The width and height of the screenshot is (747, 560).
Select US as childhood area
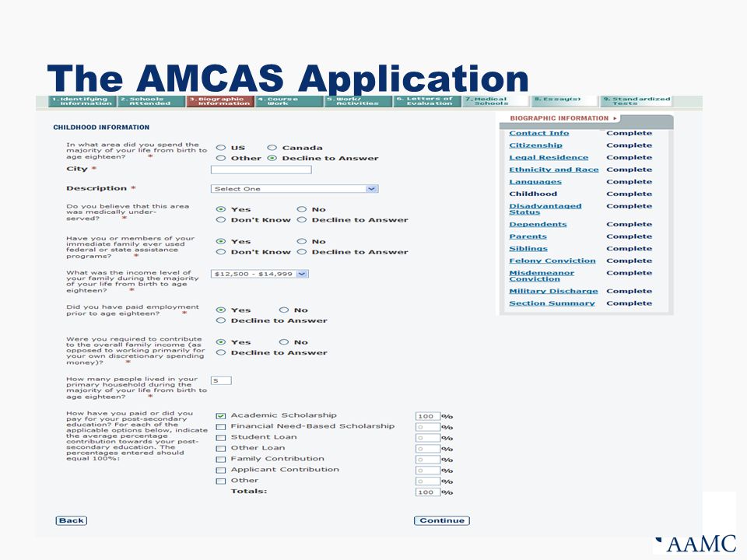coord(220,148)
